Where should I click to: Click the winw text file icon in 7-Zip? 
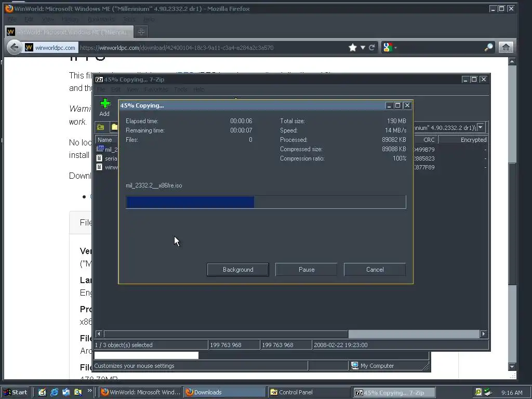pos(99,167)
